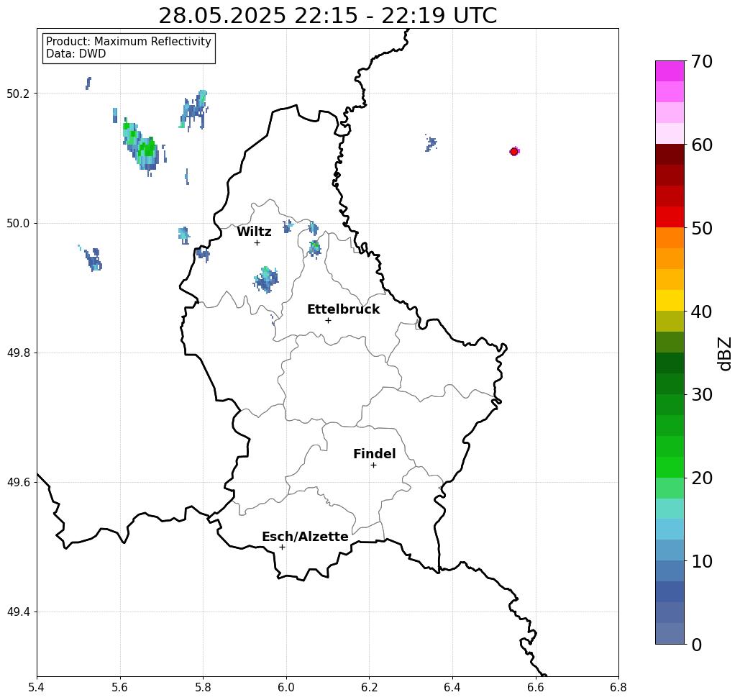Click the longitude tick label 6.8
Screen dimensions: 740x700
618,687
